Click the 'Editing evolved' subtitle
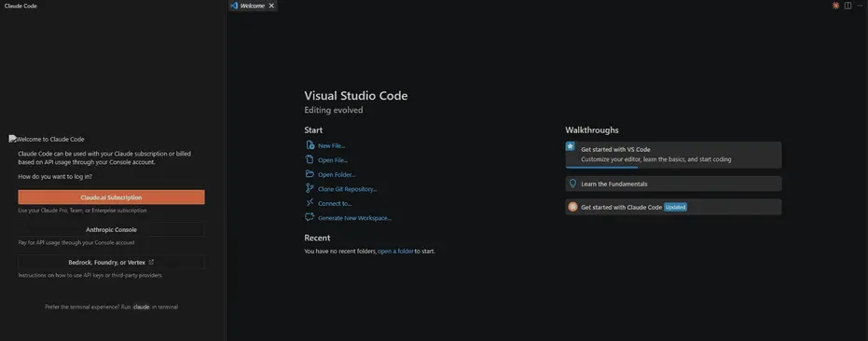This screenshot has width=868, height=341. click(334, 110)
